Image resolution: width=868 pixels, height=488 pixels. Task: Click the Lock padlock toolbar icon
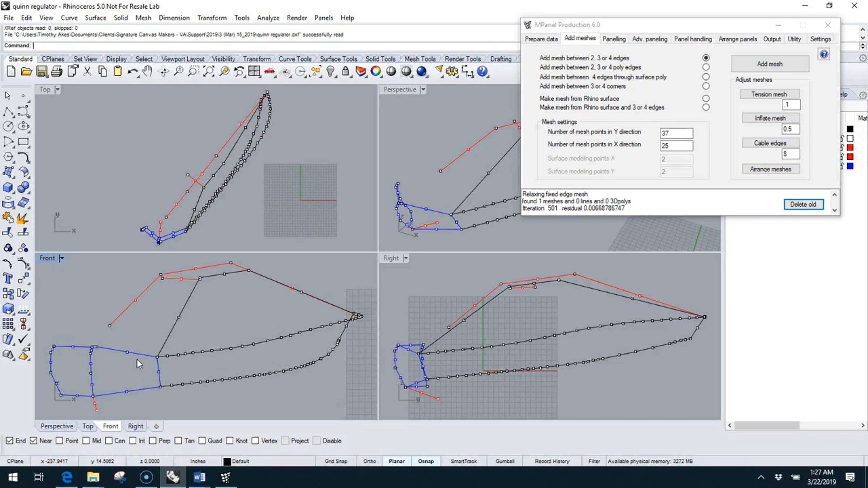click(x=345, y=71)
